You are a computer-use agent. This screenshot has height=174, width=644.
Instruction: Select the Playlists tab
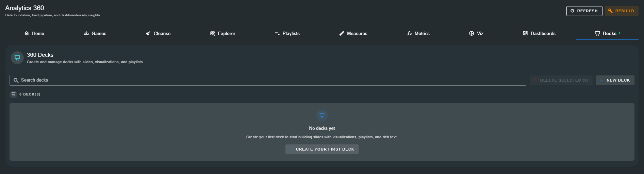click(287, 33)
